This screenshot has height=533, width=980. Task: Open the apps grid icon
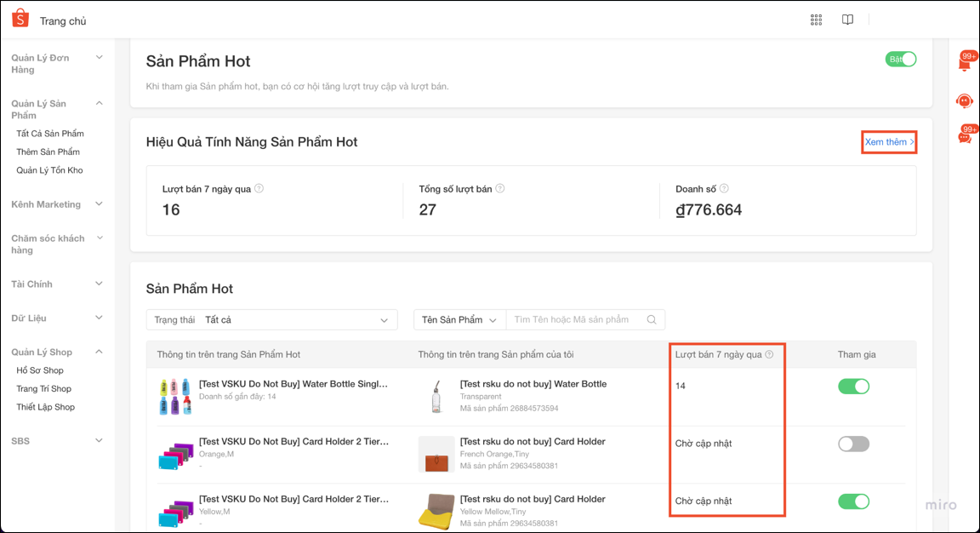pyautogui.click(x=816, y=20)
